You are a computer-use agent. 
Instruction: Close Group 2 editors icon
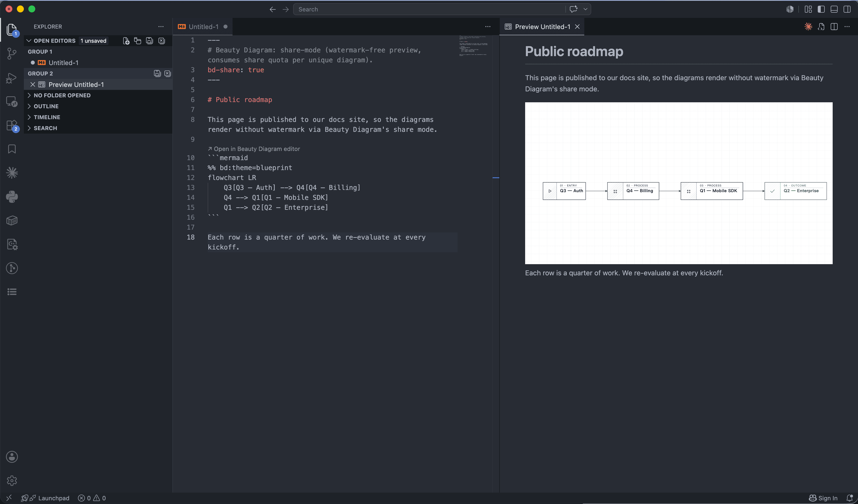167,73
